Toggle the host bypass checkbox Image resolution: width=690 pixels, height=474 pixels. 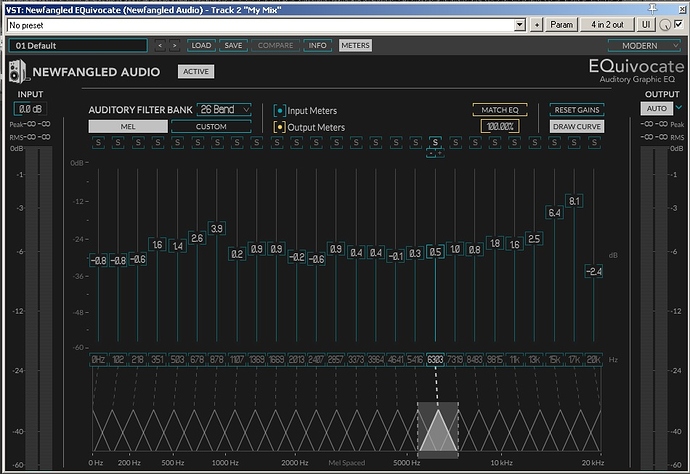[678, 24]
